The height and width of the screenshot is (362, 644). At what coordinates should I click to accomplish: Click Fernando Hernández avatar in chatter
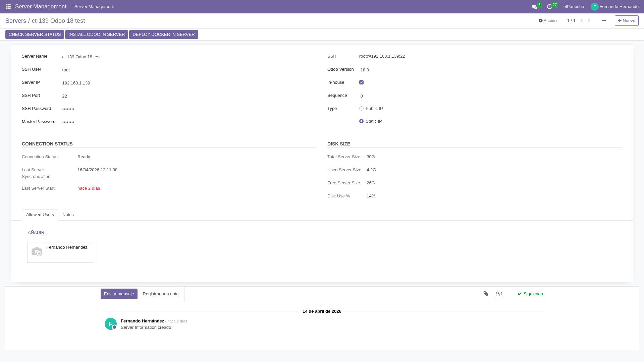click(111, 324)
